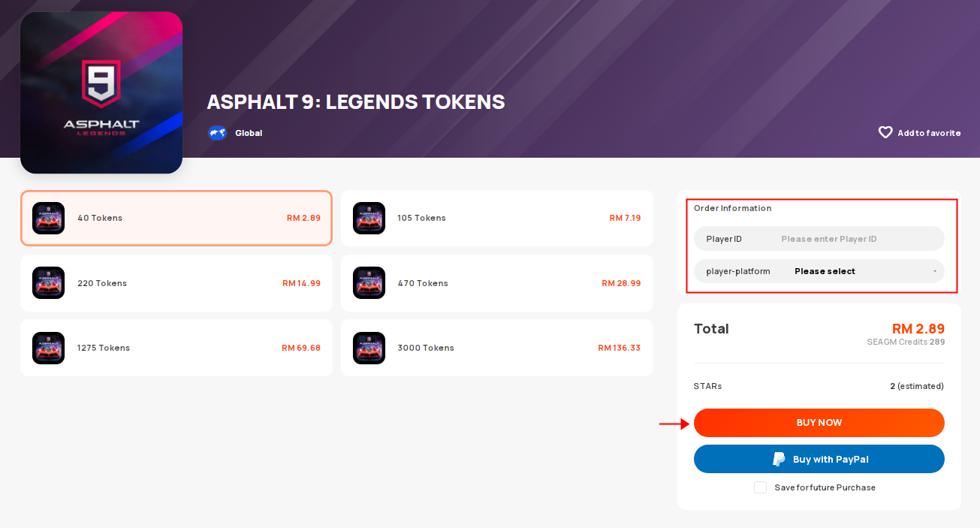Click the Global region globe icon
The height and width of the screenshot is (528, 980).
[217, 133]
